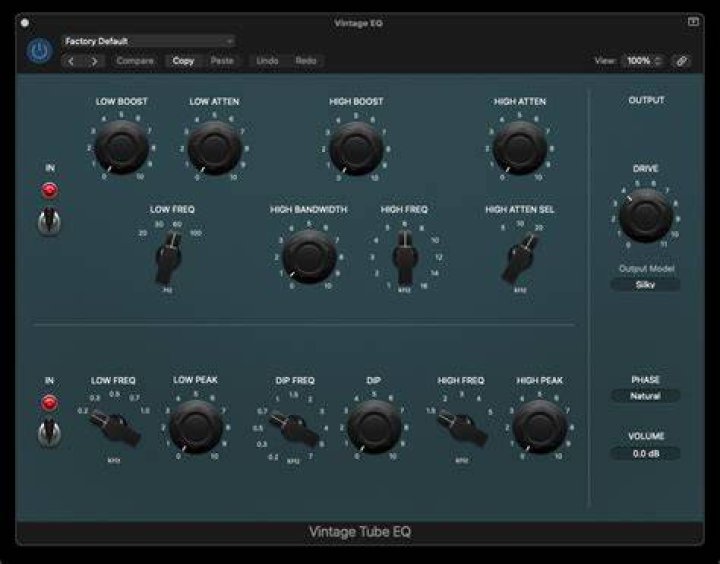Click the Redo button

306,61
